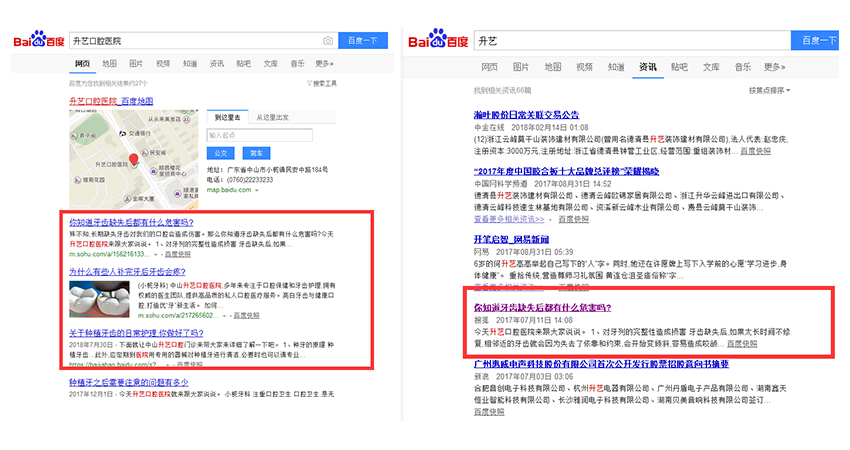Select the active 资讯 tab in the right window
The height and width of the screenshot is (450, 850).
tap(648, 67)
